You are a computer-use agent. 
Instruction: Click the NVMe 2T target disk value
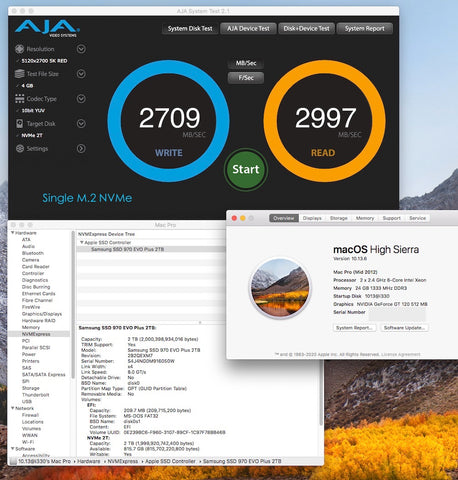point(32,135)
